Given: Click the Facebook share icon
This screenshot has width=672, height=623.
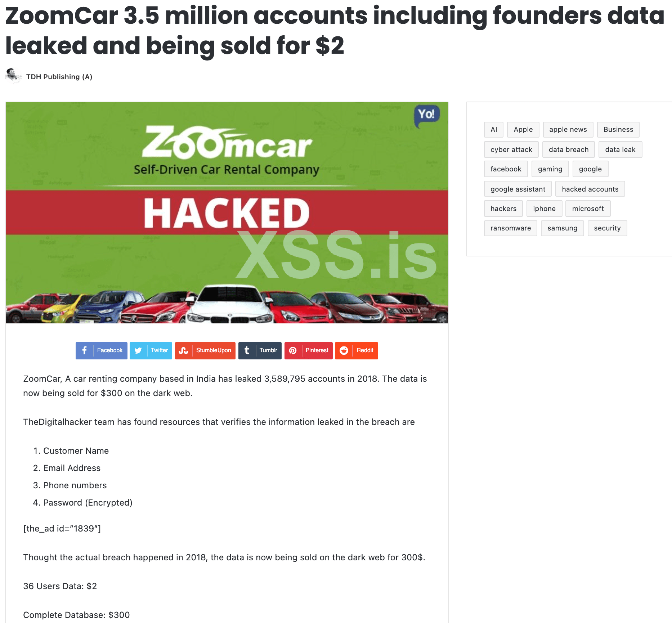Looking at the screenshot, I should point(85,350).
